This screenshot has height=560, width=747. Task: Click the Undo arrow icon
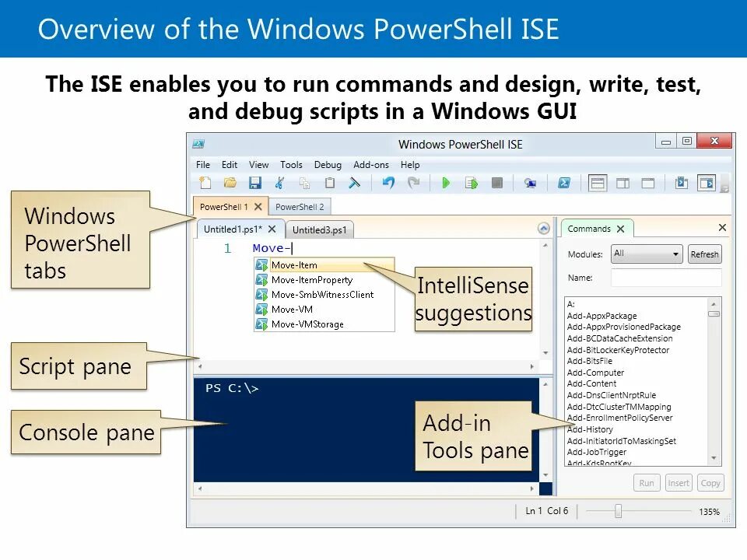coord(389,183)
